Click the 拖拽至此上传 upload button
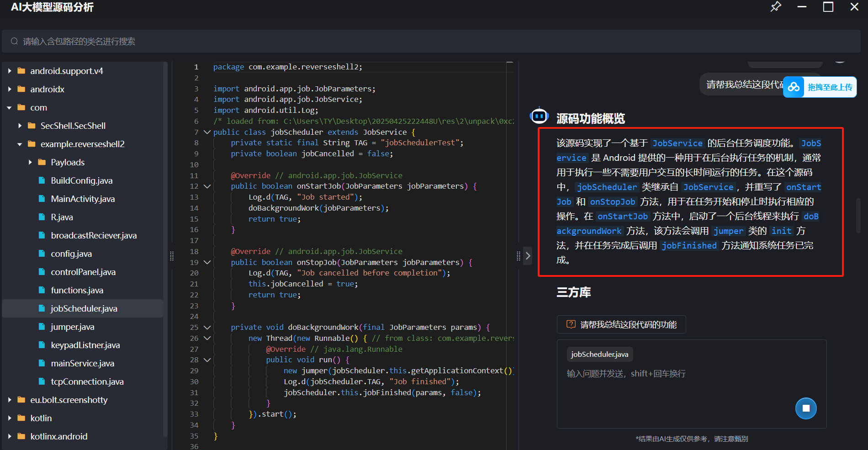Viewport: 868px width, 450px height. click(x=820, y=87)
